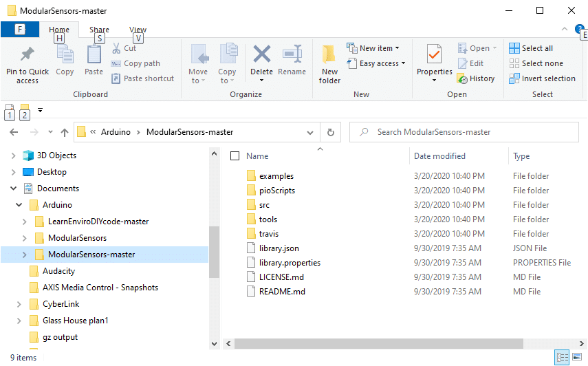
Task: Switch to details view in the status bar
Action: pos(562,358)
